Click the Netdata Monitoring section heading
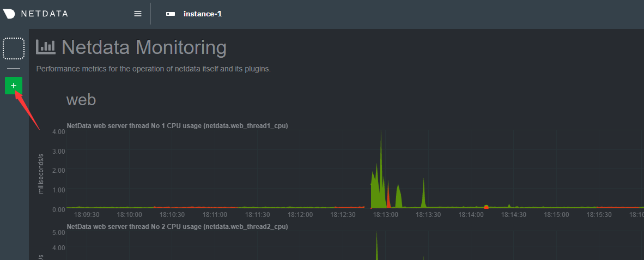644x260 pixels. point(144,47)
